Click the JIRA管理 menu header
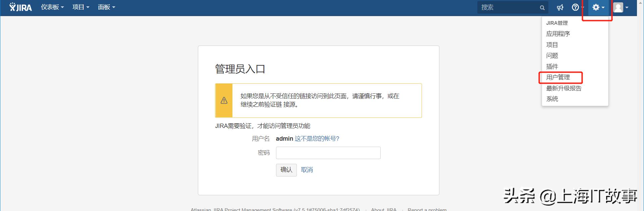The height and width of the screenshot is (211, 644). [557, 23]
